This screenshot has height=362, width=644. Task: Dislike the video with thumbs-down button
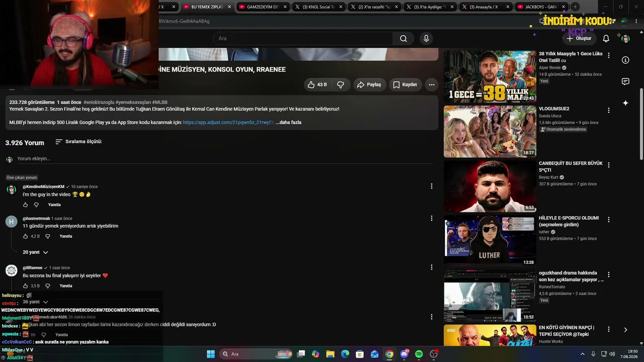[x=341, y=84]
